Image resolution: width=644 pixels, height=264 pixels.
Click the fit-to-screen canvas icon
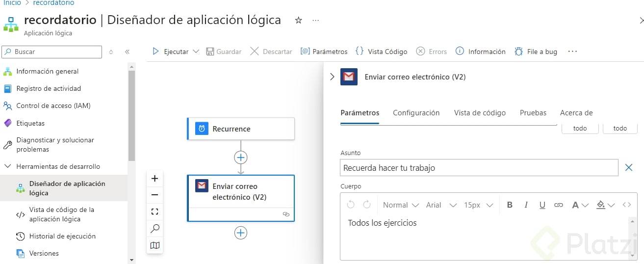click(155, 211)
